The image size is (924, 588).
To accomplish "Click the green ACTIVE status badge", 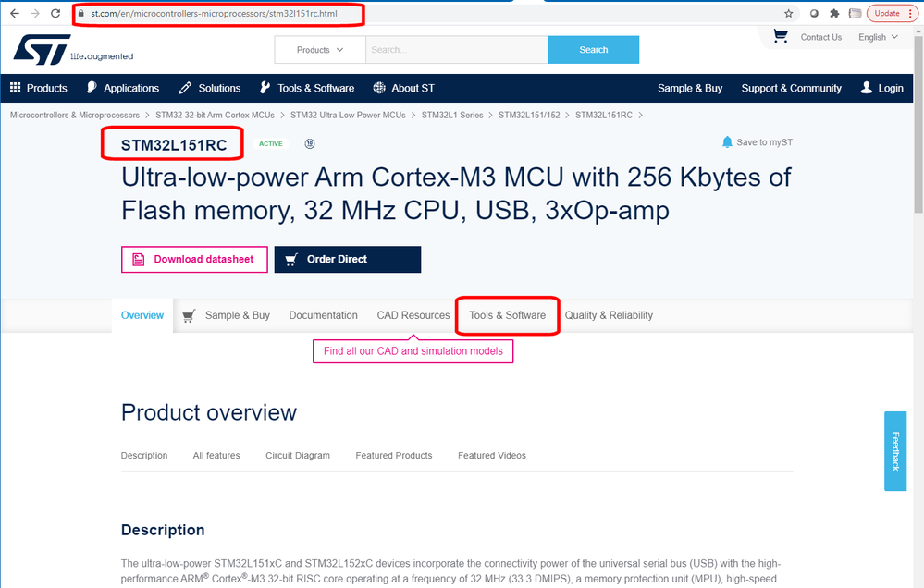I will [x=270, y=143].
